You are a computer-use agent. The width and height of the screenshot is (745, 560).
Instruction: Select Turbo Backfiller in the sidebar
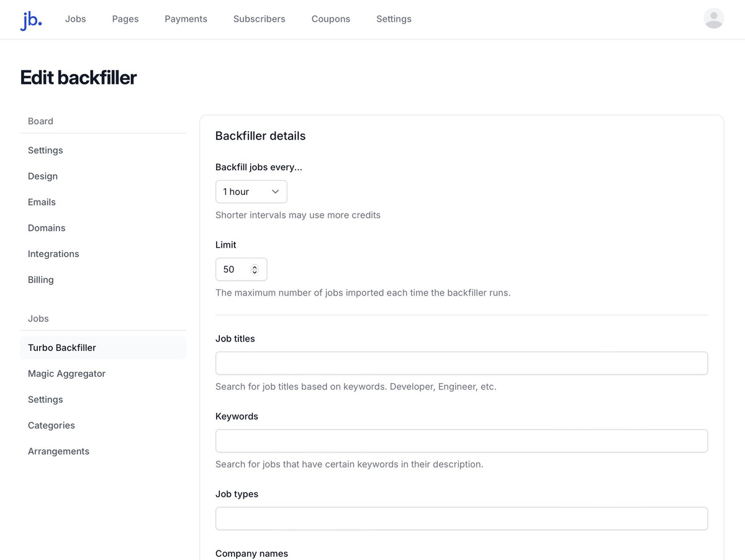(62, 348)
